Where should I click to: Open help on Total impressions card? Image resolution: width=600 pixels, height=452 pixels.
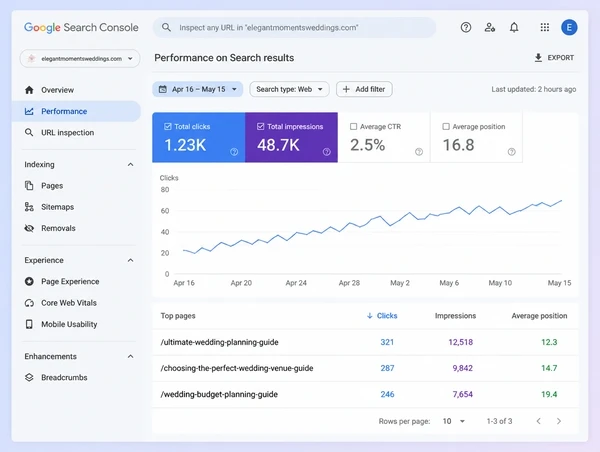click(326, 152)
